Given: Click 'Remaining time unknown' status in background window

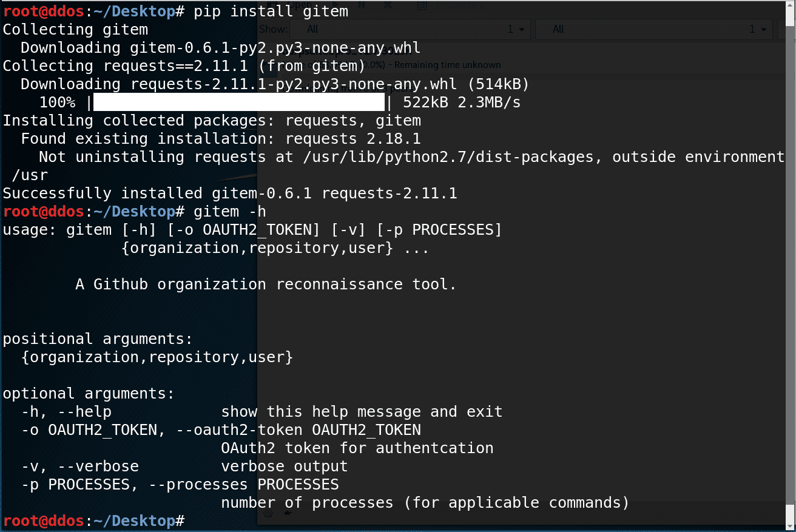Looking at the screenshot, I should click(x=447, y=65).
